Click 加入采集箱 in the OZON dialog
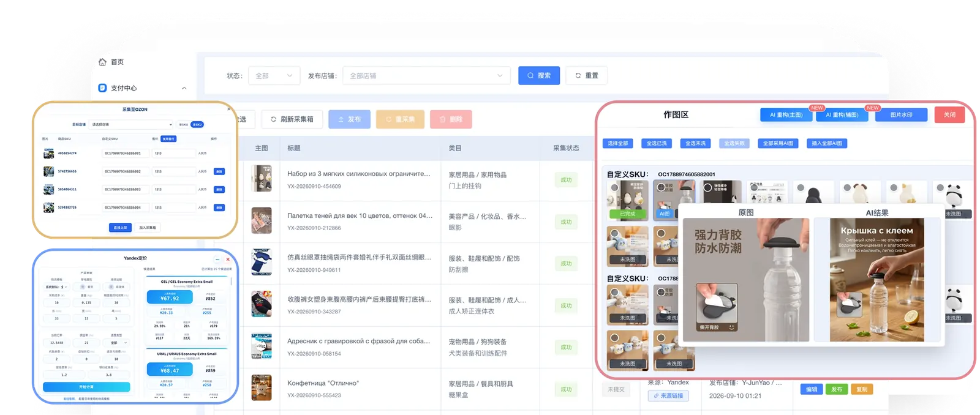The height and width of the screenshot is (415, 980). (x=148, y=228)
